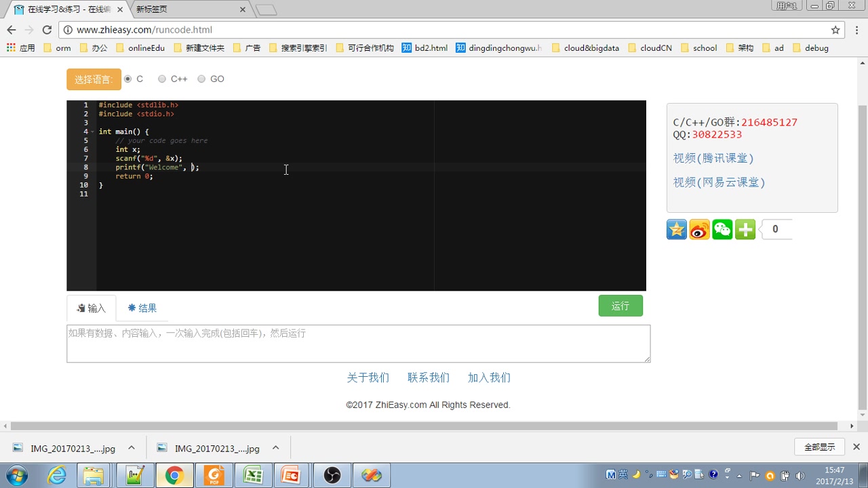
Task: Open the 搜索引擎索引 bookmark folder
Action: point(298,48)
